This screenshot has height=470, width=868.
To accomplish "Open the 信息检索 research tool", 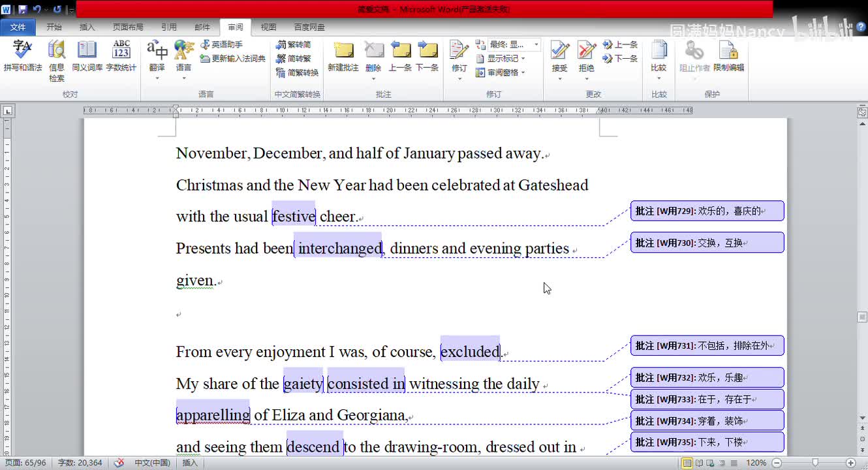I will [x=57, y=61].
